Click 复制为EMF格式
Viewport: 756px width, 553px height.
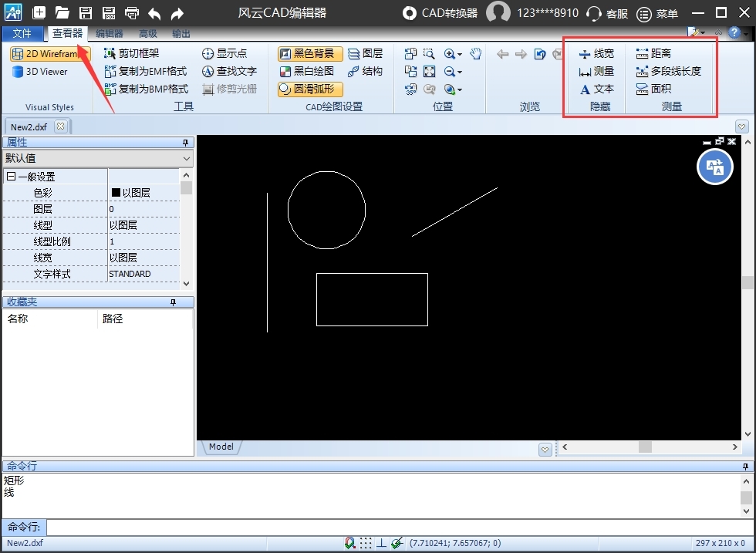(146, 72)
